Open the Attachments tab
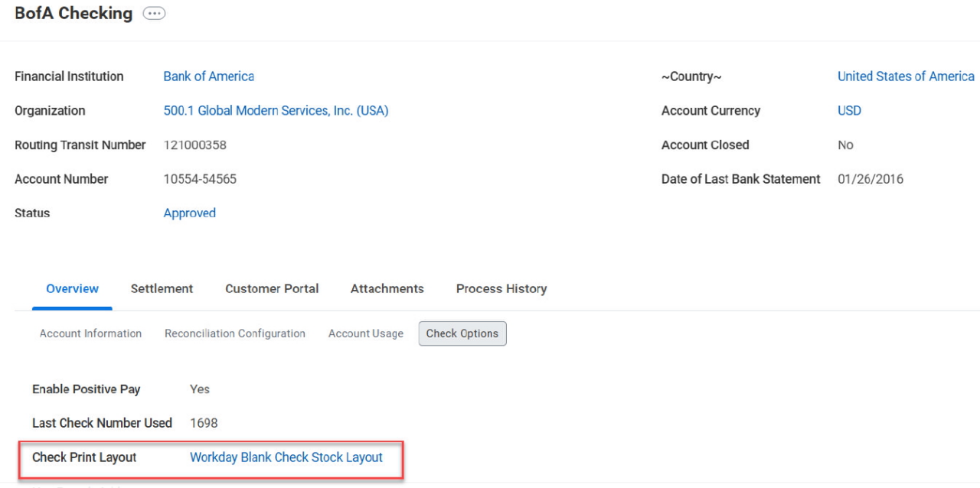980x488 pixels. (x=387, y=289)
